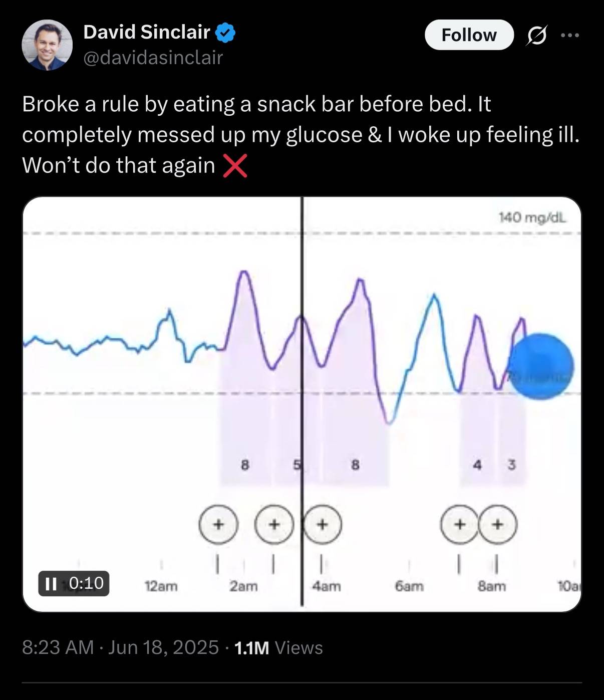Click the 1.1M Views count
This screenshot has width=604, height=700.
point(278,647)
